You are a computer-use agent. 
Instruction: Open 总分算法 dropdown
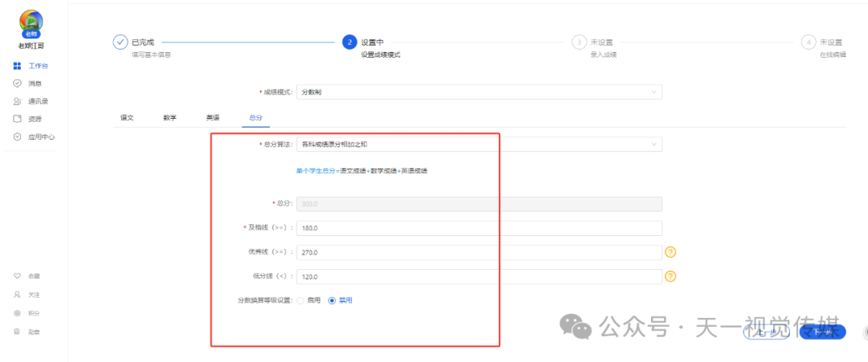click(479, 144)
